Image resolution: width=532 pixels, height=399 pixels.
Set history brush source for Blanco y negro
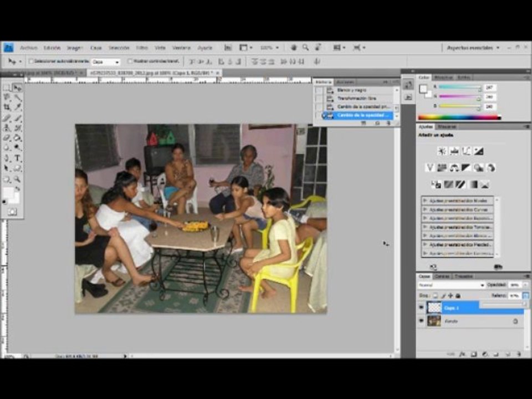point(319,90)
